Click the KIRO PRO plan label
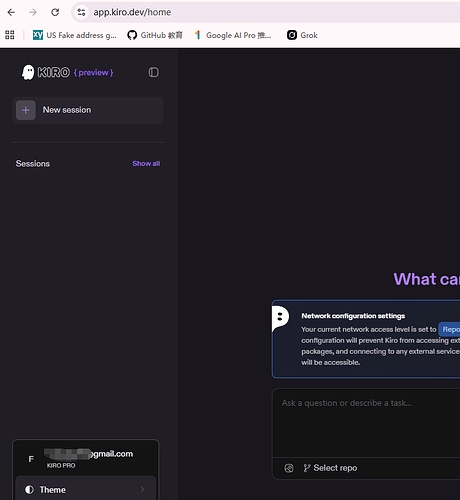 click(61, 465)
